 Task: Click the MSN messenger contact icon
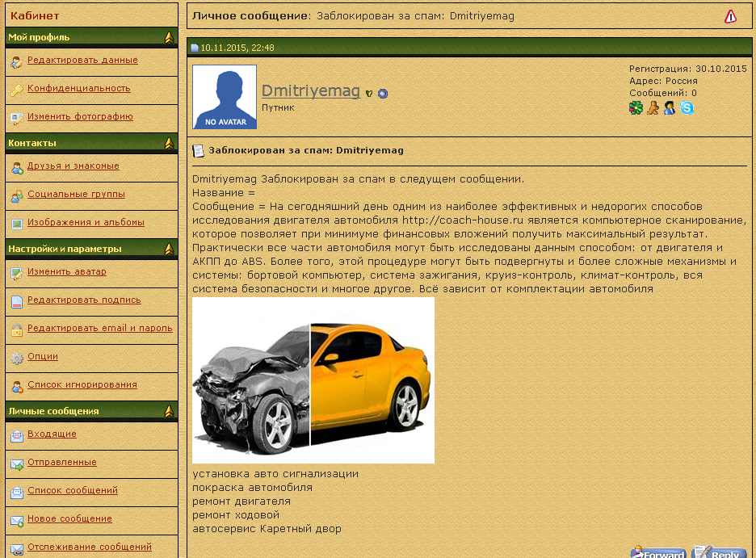tap(670, 108)
